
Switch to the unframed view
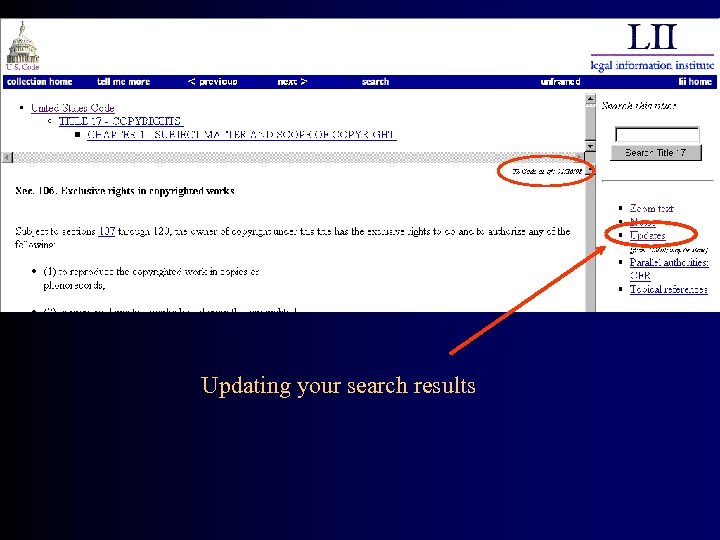[560, 82]
